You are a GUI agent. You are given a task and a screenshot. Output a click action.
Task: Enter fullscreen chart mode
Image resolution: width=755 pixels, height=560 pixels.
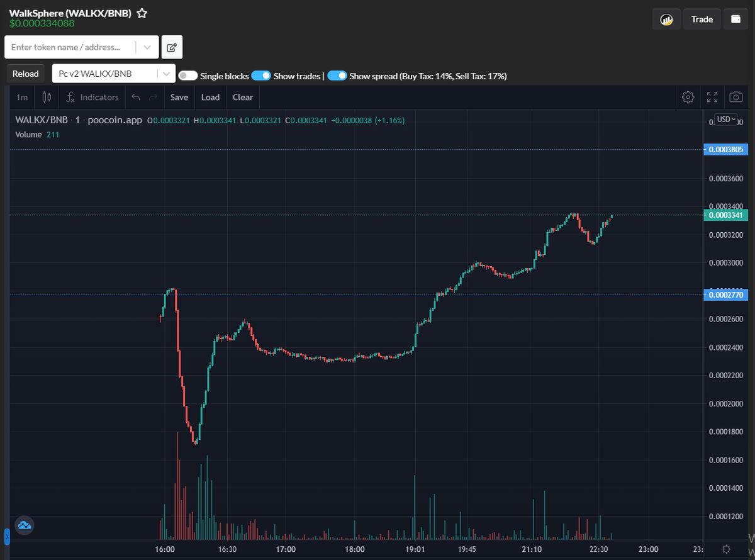pos(712,97)
